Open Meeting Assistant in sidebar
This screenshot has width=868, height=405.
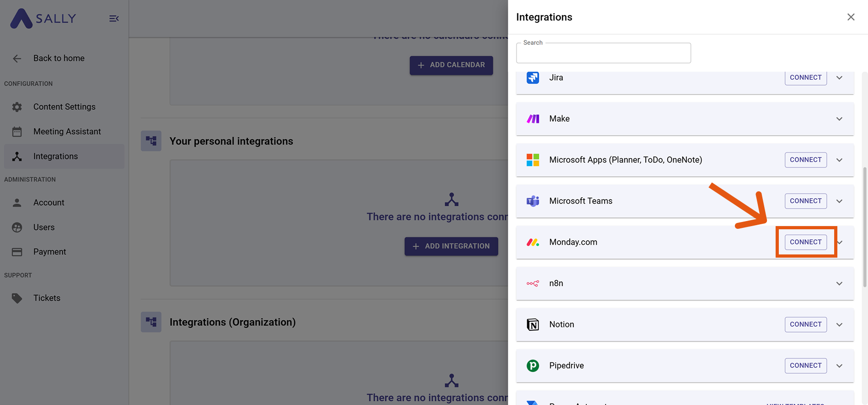click(x=67, y=131)
